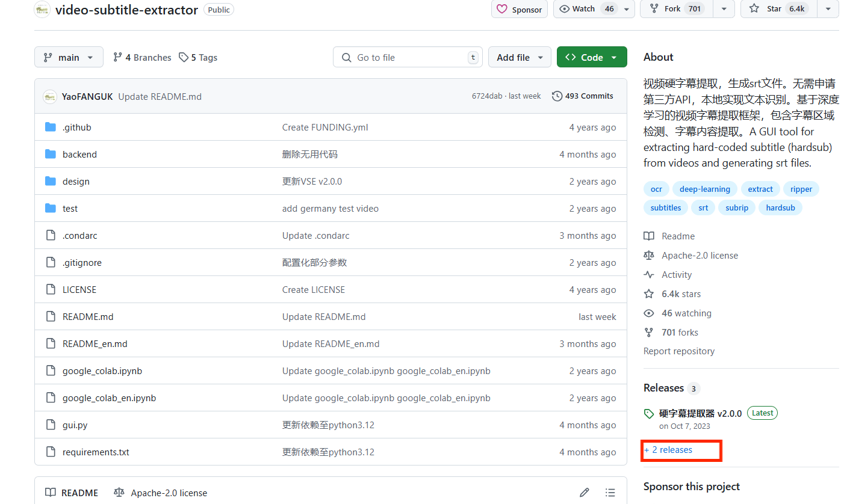Click the YaoFANGUK avatar thumbnail
The height and width of the screenshot is (504, 844).
click(51, 96)
